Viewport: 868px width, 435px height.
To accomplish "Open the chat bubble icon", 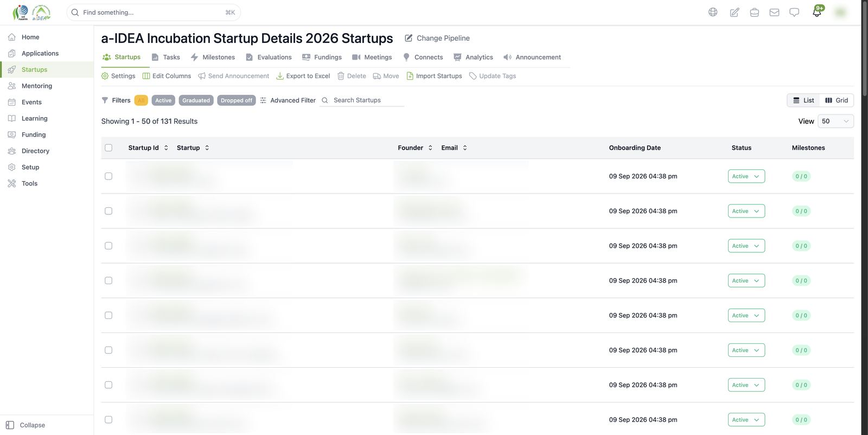I will (794, 12).
